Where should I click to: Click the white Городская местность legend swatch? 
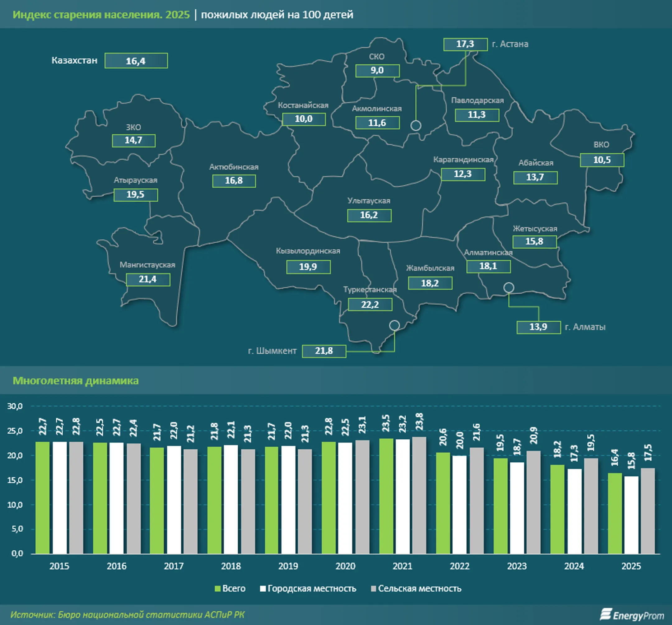[x=263, y=589]
